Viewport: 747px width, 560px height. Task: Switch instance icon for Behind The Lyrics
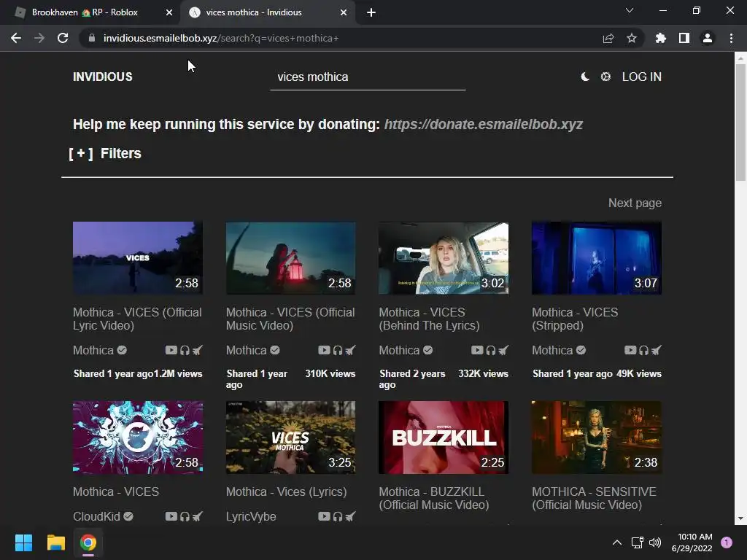[503, 351]
